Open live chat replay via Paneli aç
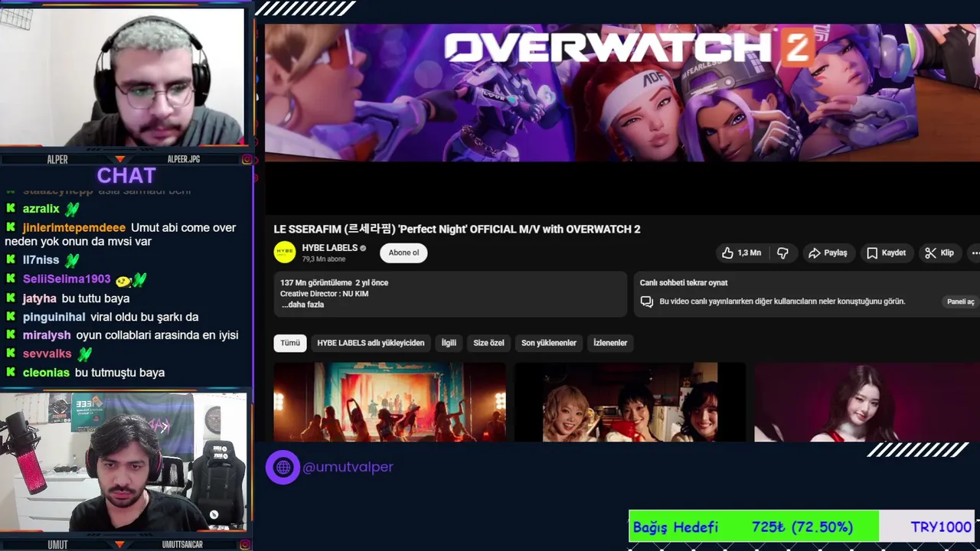Screen dimensions: 980x551 coord(960,302)
